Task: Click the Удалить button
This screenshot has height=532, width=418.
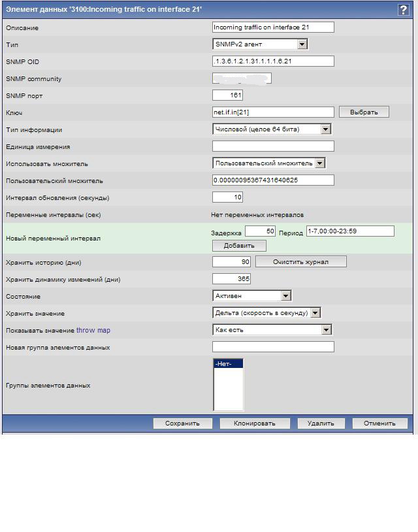Action: pyautogui.click(x=321, y=424)
